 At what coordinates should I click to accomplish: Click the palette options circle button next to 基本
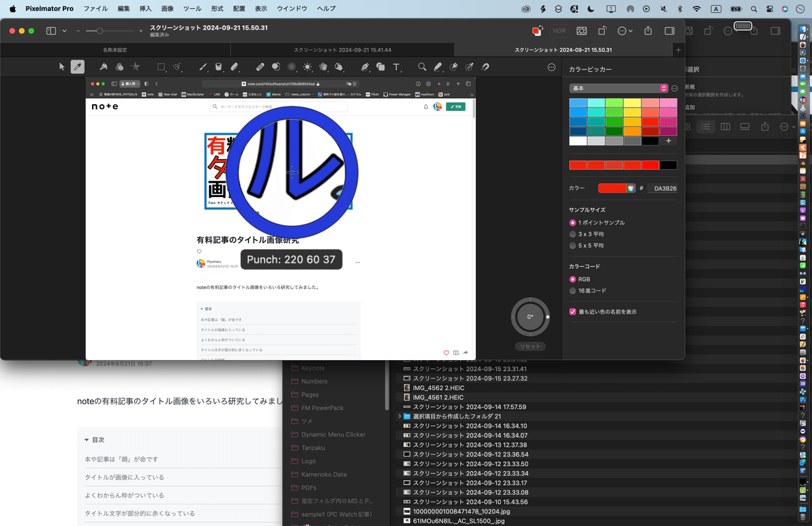point(675,88)
